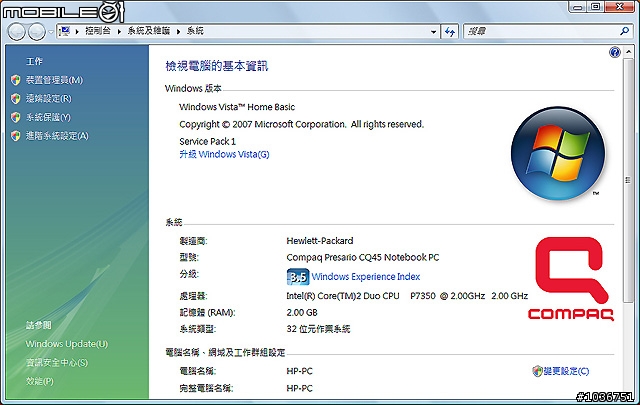
Task: Expand arrow after 系統及維護 breadcrumb
Action: [x=178, y=31]
